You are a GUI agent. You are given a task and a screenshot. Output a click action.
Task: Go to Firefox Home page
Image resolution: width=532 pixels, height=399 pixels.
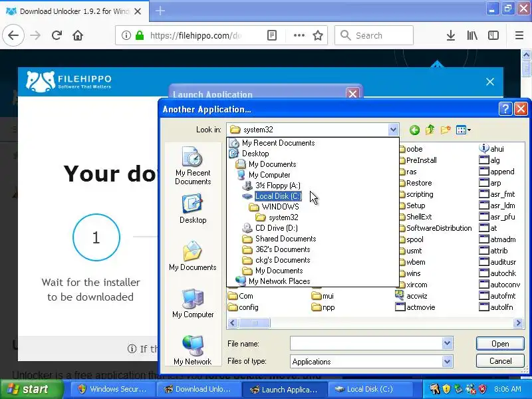[x=78, y=35]
